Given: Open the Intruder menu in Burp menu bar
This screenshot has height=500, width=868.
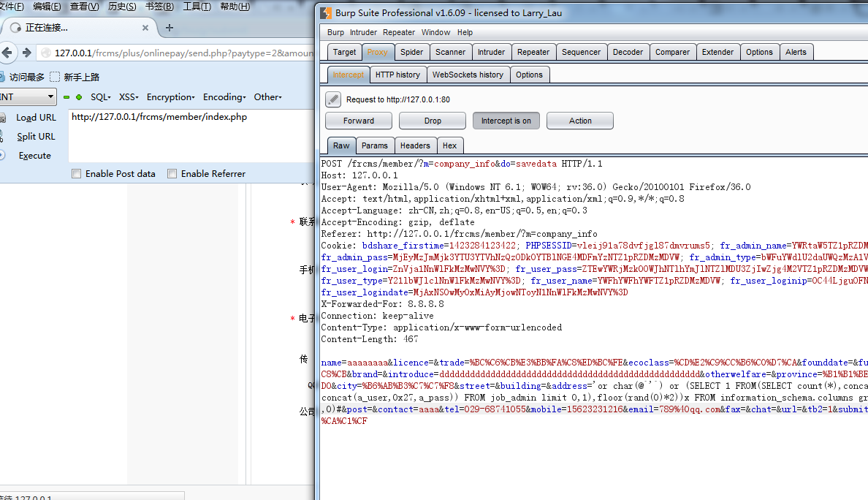Looking at the screenshot, I should (x=363, y=33).
